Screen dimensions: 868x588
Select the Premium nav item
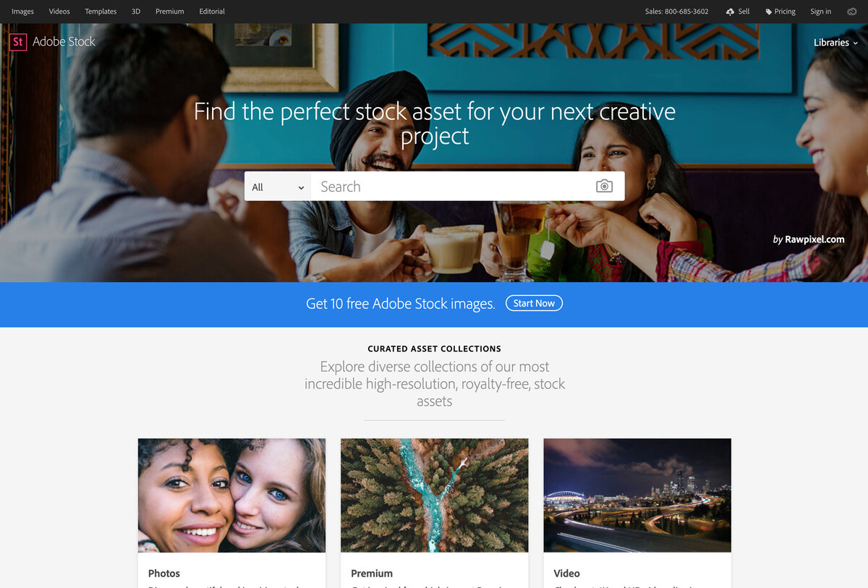(x=170, y=12)
